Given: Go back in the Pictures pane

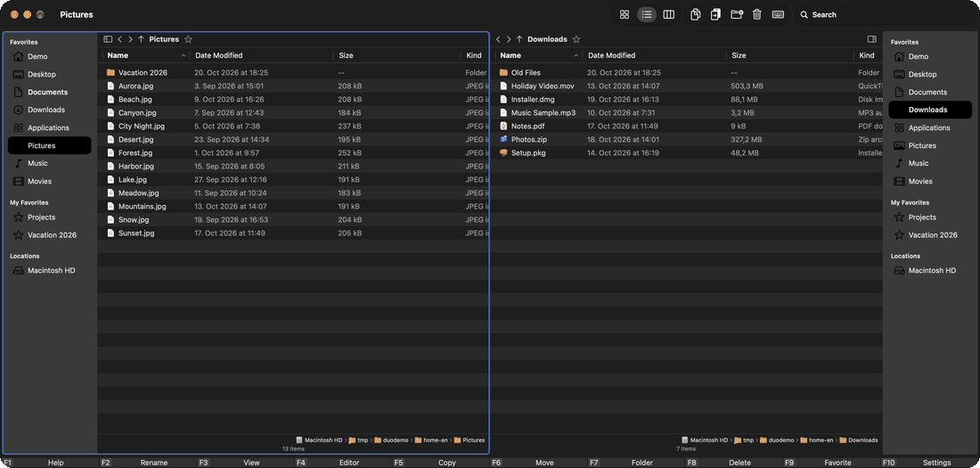Looking at the screenshot, I should 120,39.
